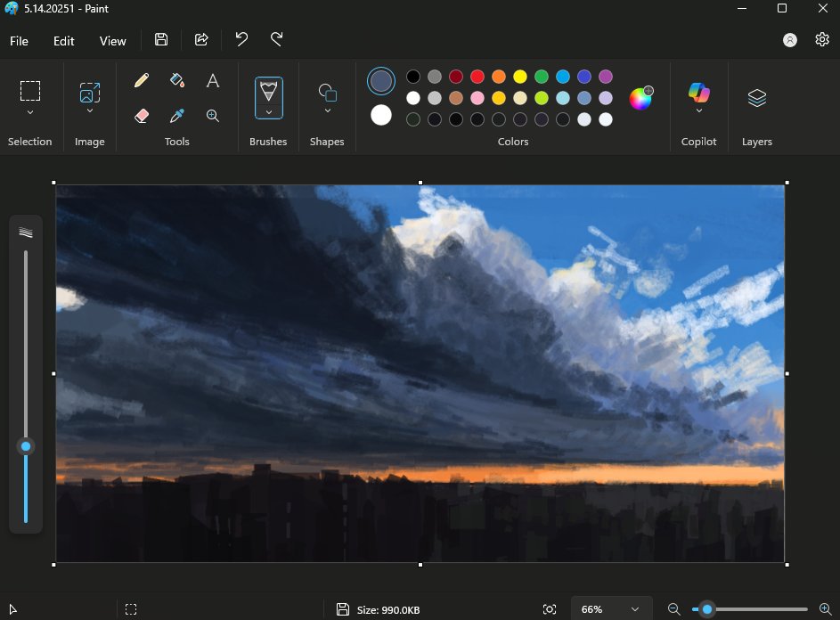Pick the brown color swatch

[x=456, y=98]
